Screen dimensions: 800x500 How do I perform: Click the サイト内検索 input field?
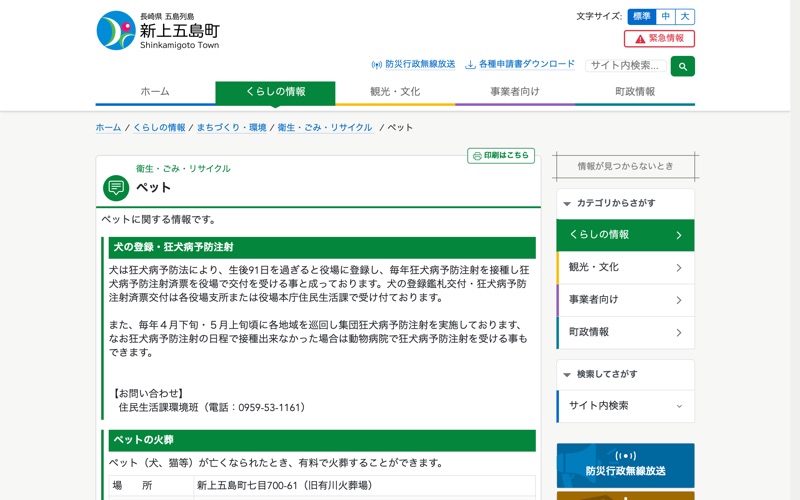tap(626, 66)
